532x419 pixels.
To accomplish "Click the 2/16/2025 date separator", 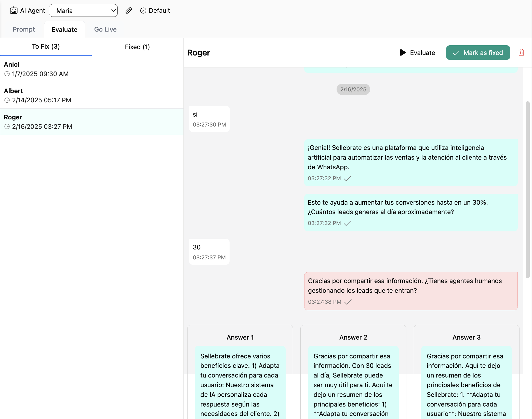I will (x=353, y=89).
